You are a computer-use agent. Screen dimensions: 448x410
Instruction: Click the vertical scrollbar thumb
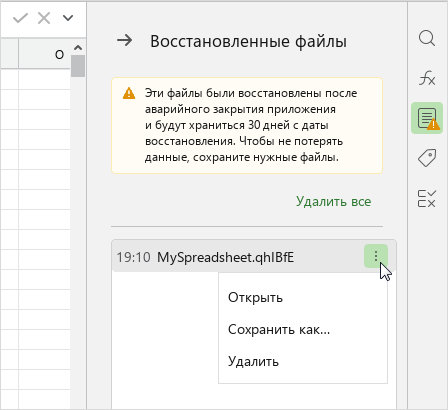[78, 66]
